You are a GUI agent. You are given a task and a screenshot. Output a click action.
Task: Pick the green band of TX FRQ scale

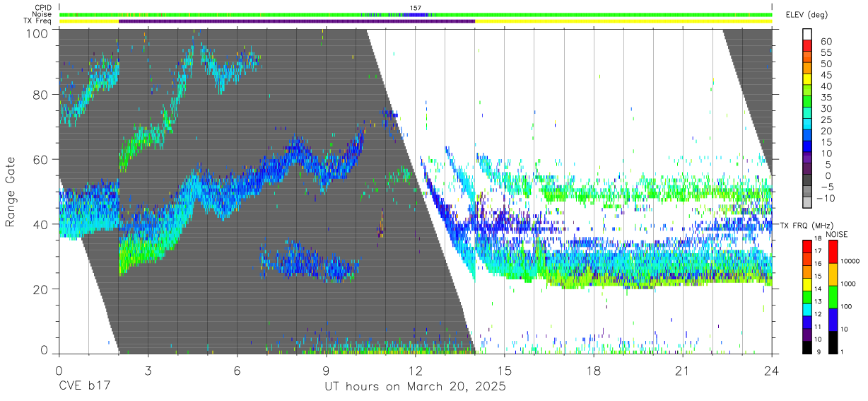(807, 297)
